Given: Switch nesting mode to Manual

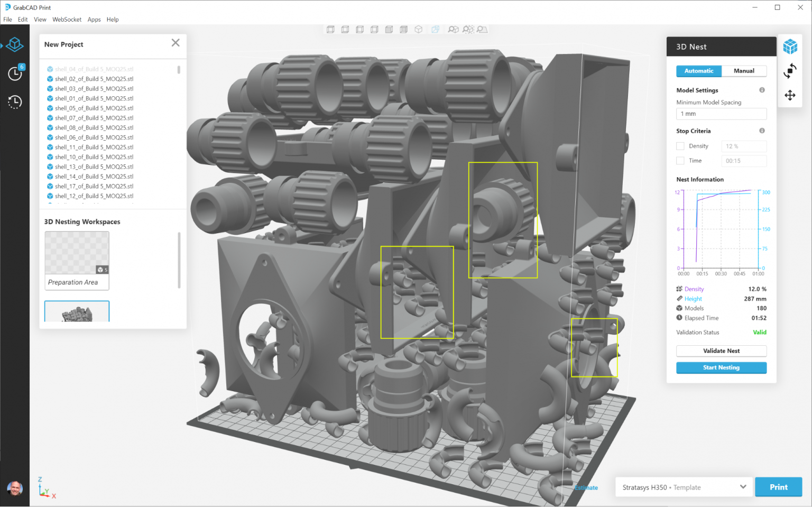Looking at the screenshot, I should [x=744, y=70].
